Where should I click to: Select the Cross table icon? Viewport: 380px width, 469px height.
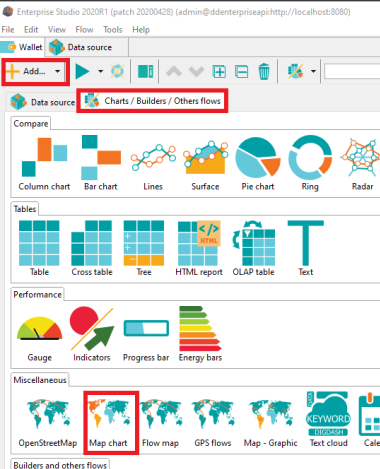(x=92, y=243)
